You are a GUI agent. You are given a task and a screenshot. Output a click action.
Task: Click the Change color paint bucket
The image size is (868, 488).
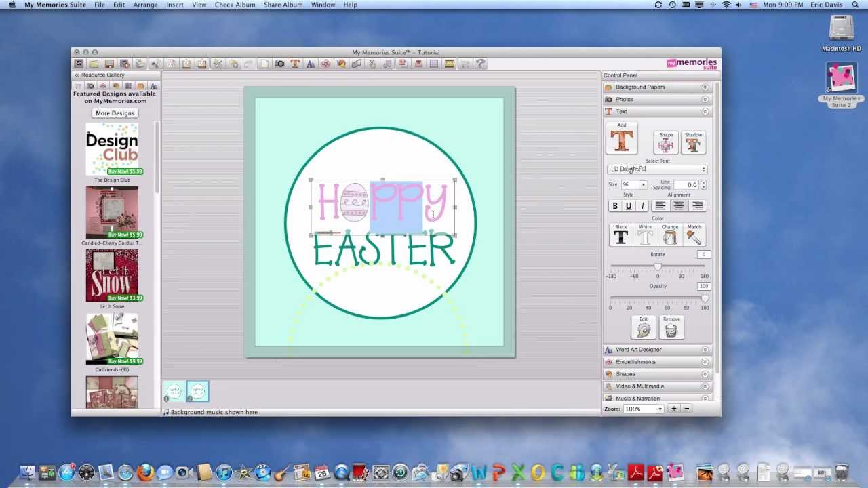pos(669,237)
